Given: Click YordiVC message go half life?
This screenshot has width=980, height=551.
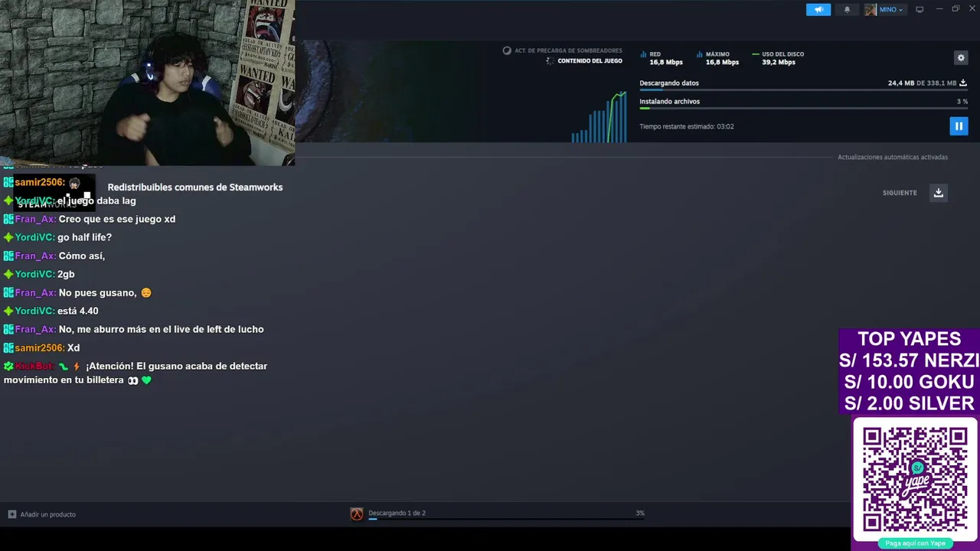Looking at the screenshot, I should point(57,237).
